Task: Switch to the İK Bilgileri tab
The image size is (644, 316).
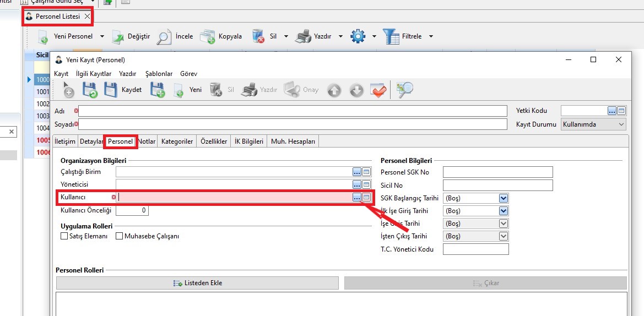Action: 249,141
